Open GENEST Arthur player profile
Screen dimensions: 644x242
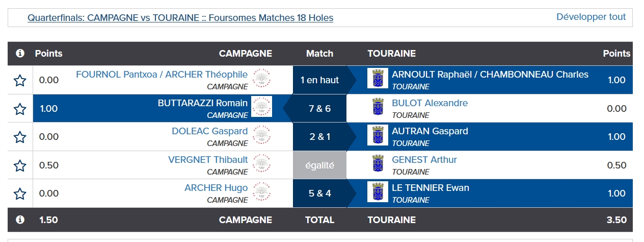click(424, 160)
